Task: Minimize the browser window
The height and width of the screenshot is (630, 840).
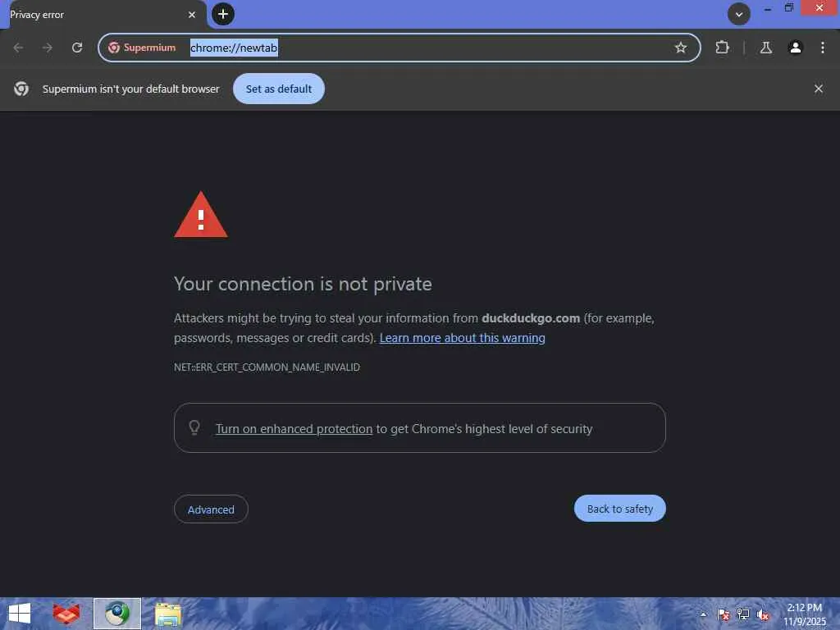Action: coord(768,8)
